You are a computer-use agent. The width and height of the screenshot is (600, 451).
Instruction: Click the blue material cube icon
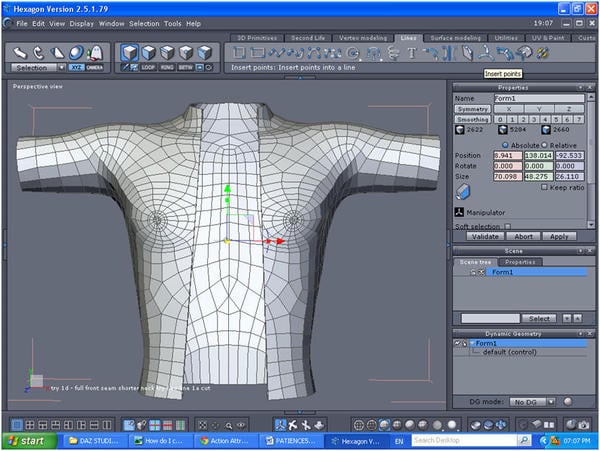pyautogui.click(x=463, y=191)
